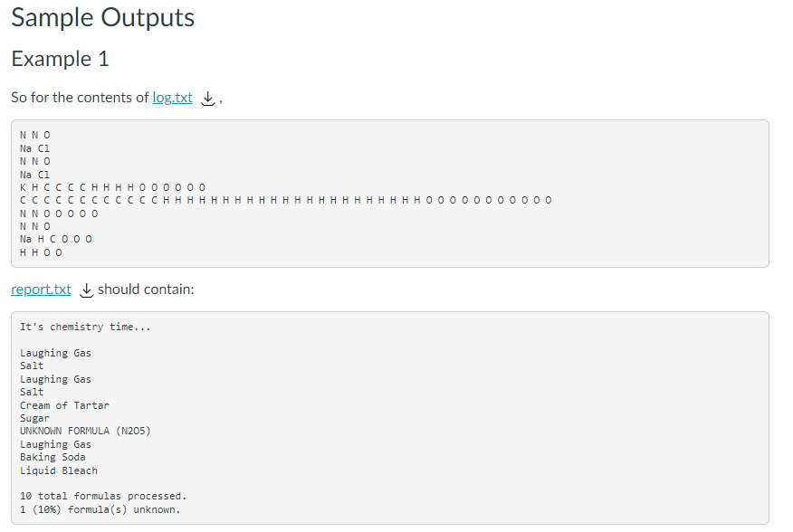Click the 'K H C C C C' formula line
The image size is (793, 532).
pos(113,187)
